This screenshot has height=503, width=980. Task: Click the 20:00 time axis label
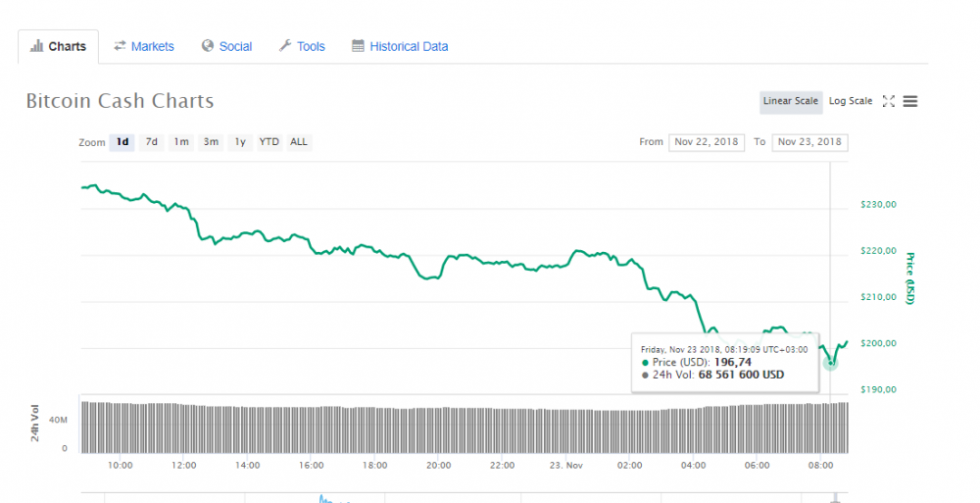[x=439, y=466]
